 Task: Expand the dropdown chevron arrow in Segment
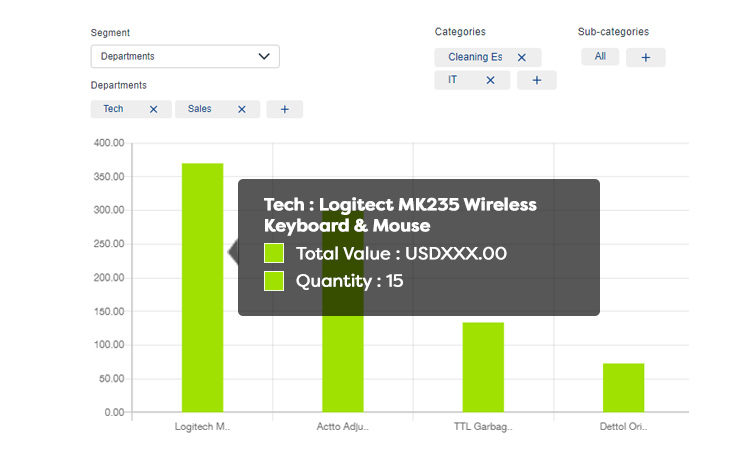(x=264, y=57)
